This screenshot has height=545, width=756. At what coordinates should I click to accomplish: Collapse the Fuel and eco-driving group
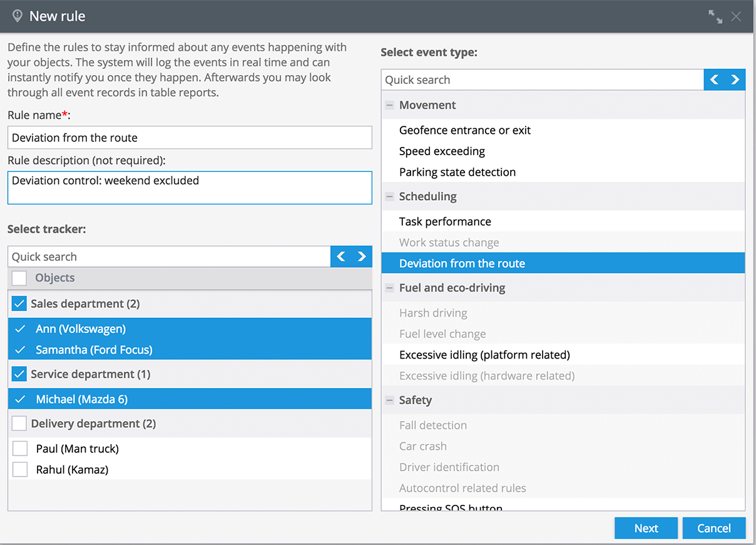390,288
